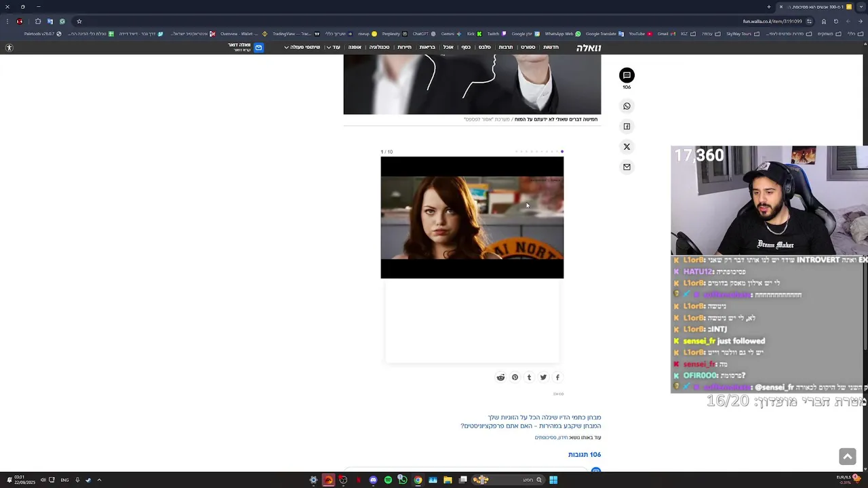Open link מבחן כתמי הדיו שיגלה הכל
868x488 pixels.
click(x=545, y=418)
